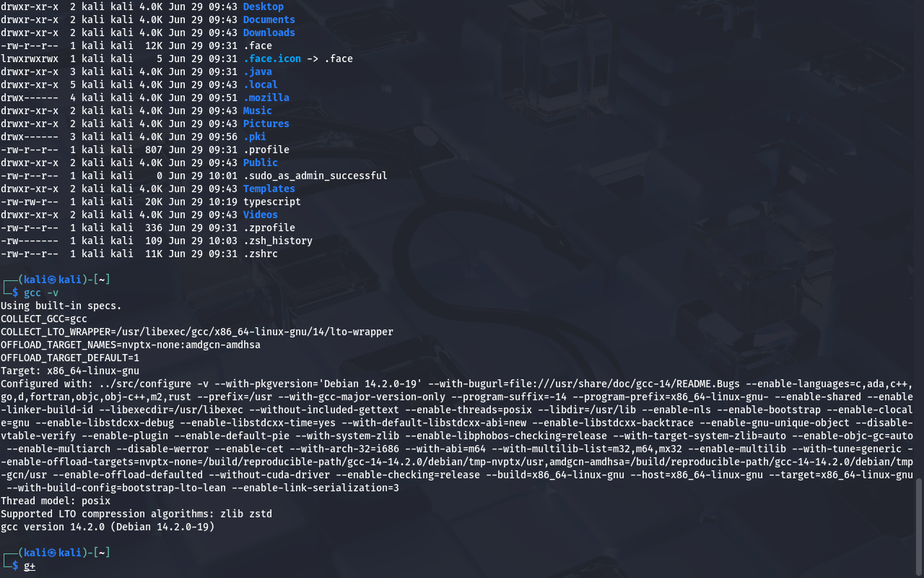The height and width of the screenshot is (578, 924).
Task: Click the 'Music' directory name
Action: 258,111
